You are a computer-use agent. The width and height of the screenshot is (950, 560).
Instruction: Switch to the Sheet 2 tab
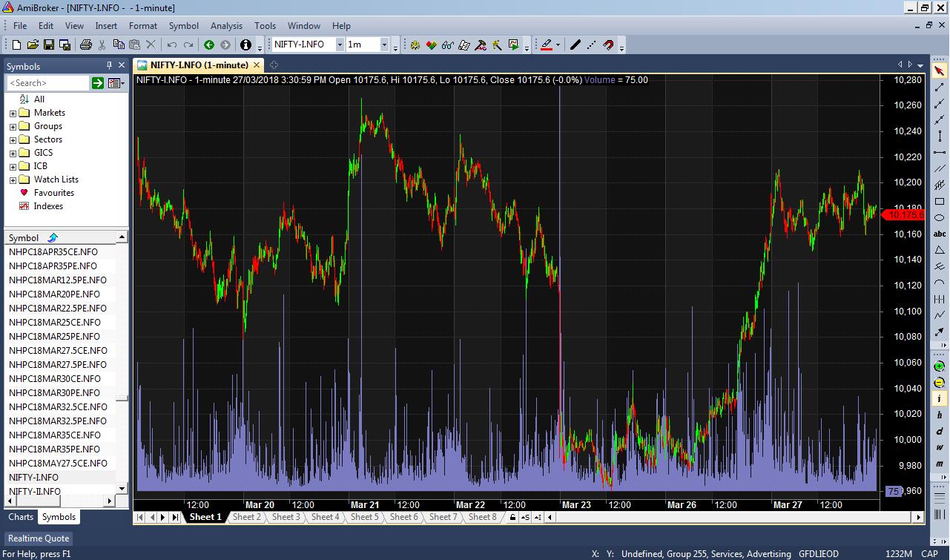tap(246, 517)
